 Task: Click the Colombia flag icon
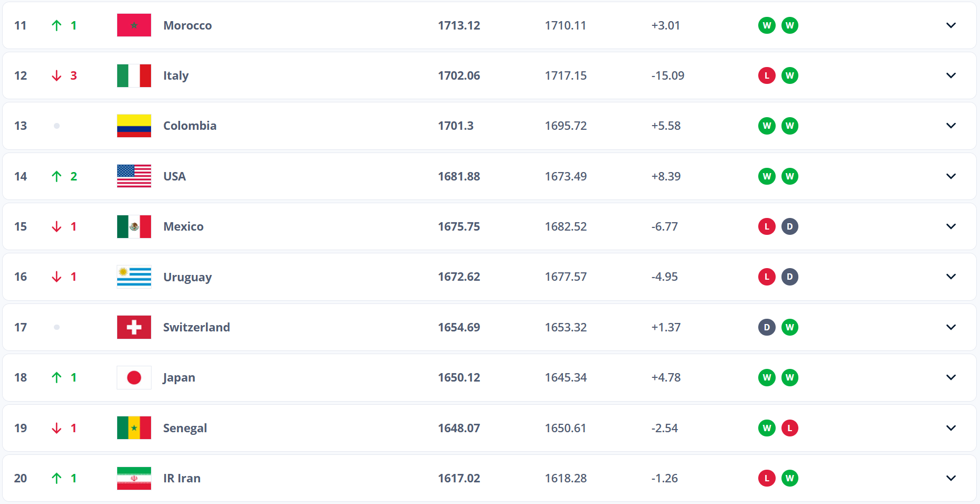tap(134, 126)
